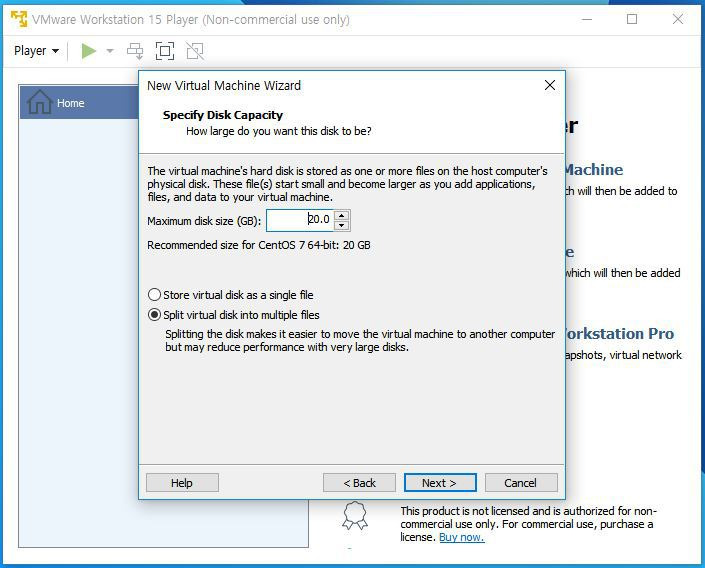Open the Player dropdown menu
This screenshot has height=568, width=705.
coord(36,51)
